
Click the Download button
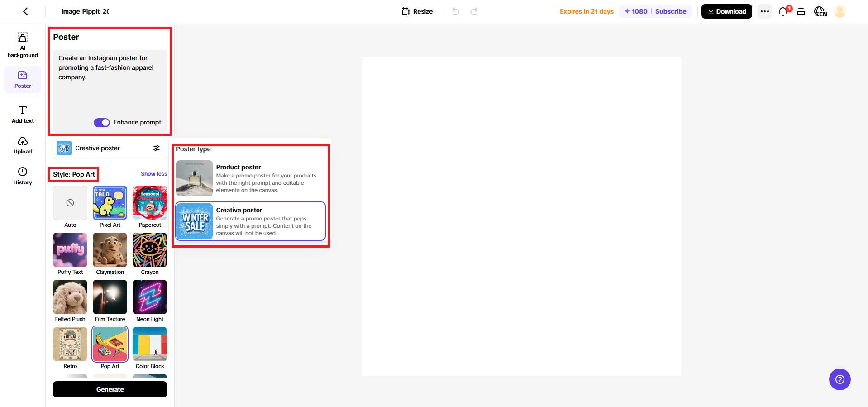[727, 11]
